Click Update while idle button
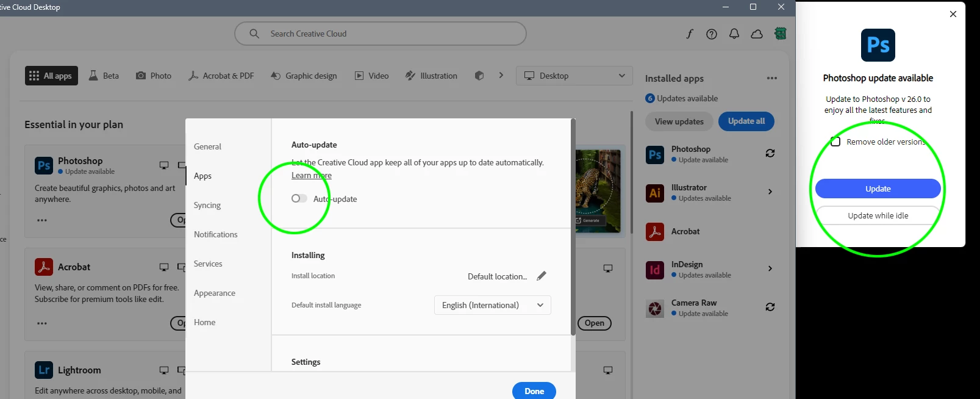 coord(878,215)
